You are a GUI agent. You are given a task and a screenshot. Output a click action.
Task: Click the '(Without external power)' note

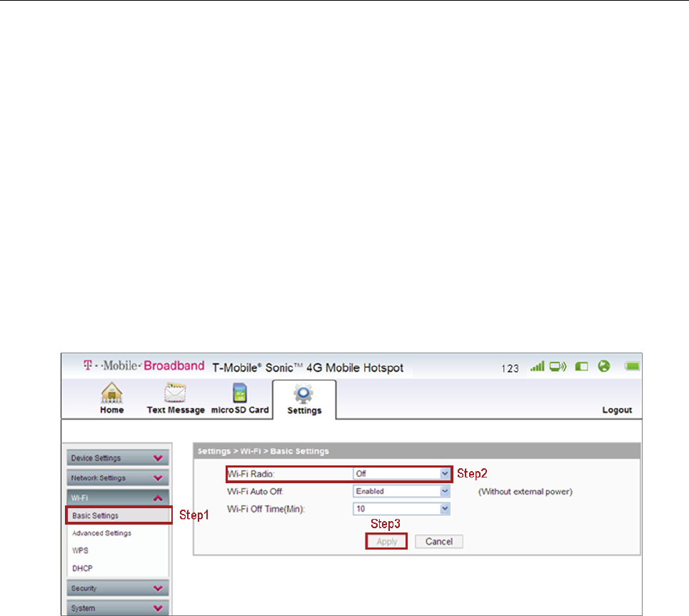coord(525,492)
